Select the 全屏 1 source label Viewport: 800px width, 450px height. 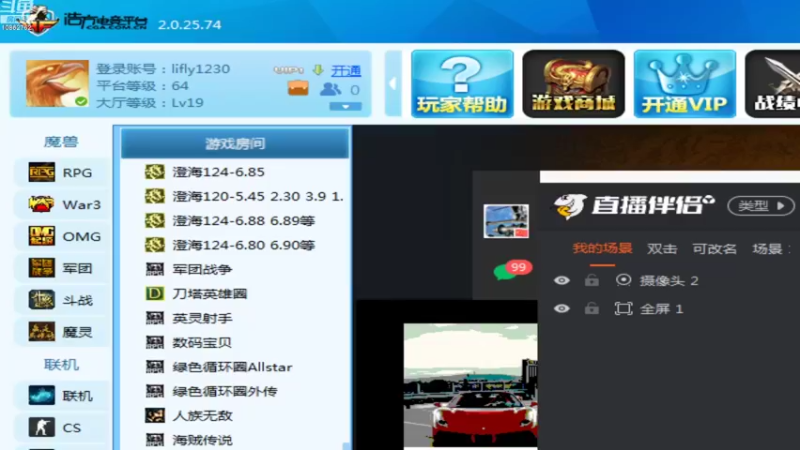661,309
